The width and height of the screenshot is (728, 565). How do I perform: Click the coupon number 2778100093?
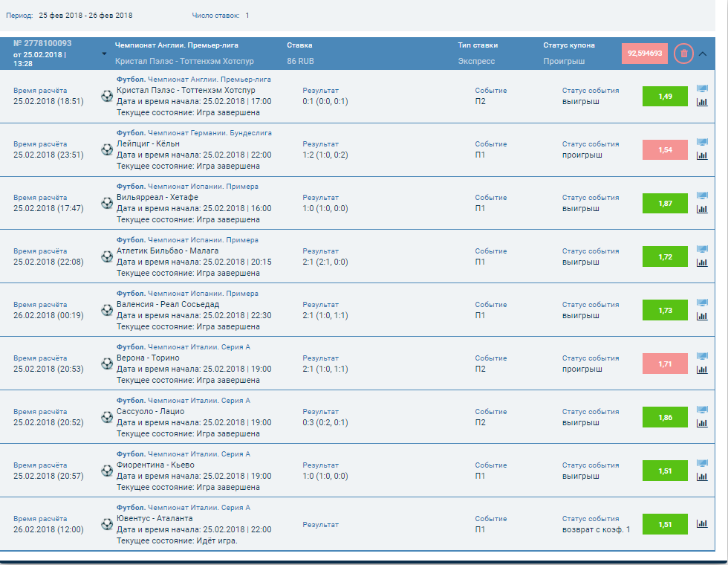[x=42, y=44]
